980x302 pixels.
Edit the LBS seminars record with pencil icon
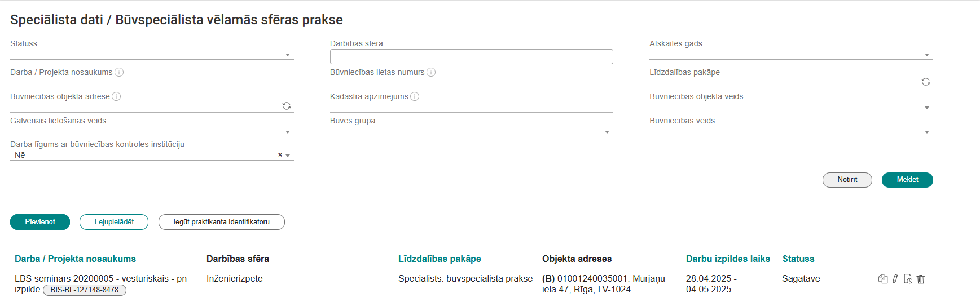895,279
